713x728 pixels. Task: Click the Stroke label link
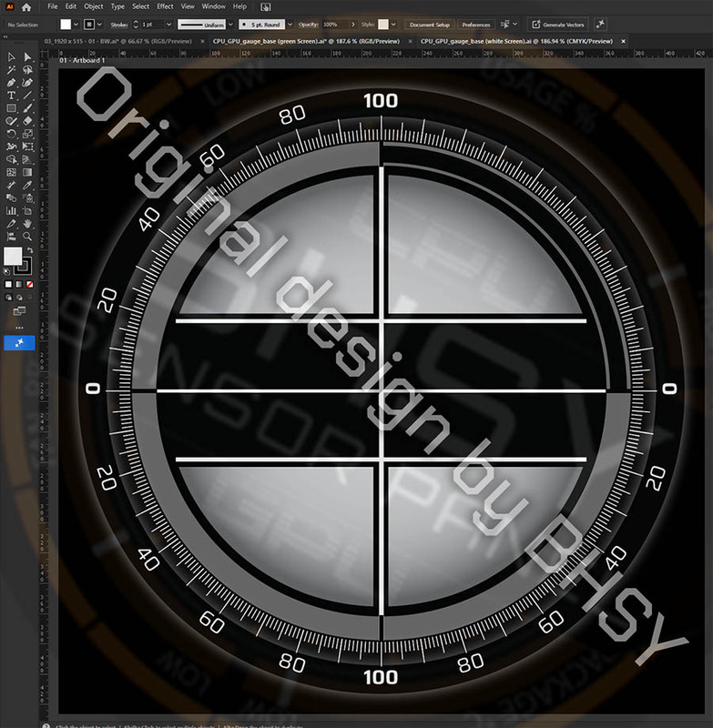119,25
